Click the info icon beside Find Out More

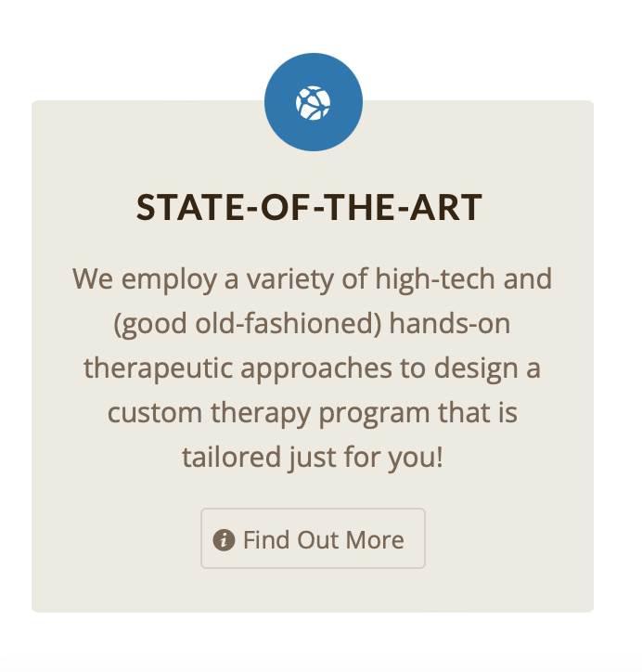(x=224, y=539)
